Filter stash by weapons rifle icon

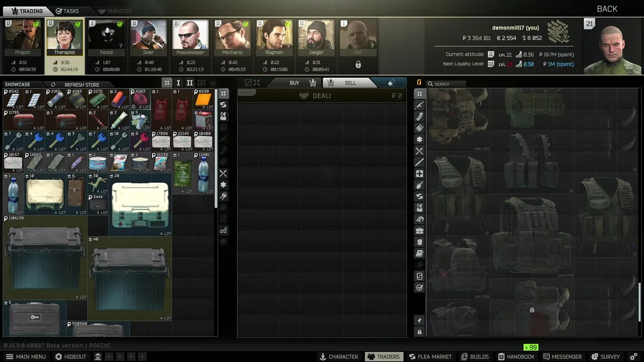pyautogui.click(x=420, y=105)
